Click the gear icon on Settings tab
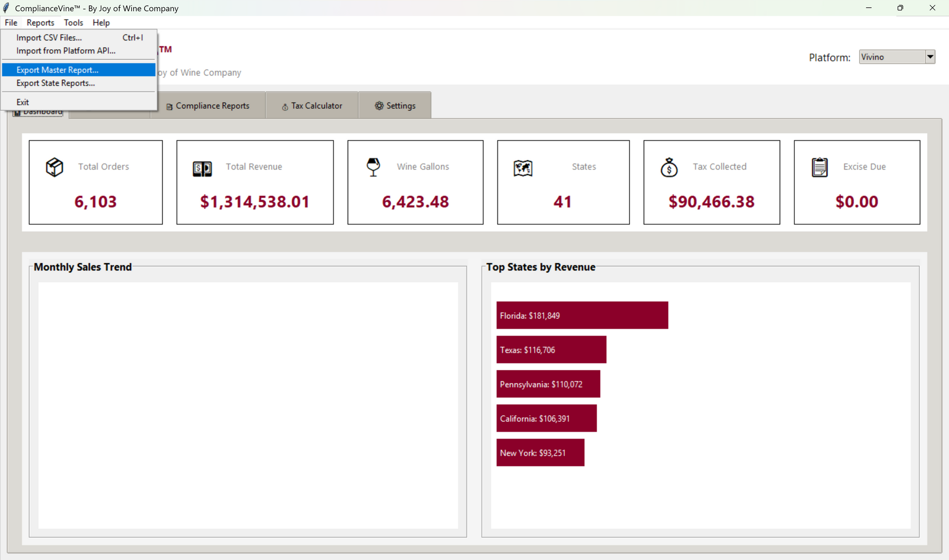Screen dimensions: 949x560 tap(379, 106)
